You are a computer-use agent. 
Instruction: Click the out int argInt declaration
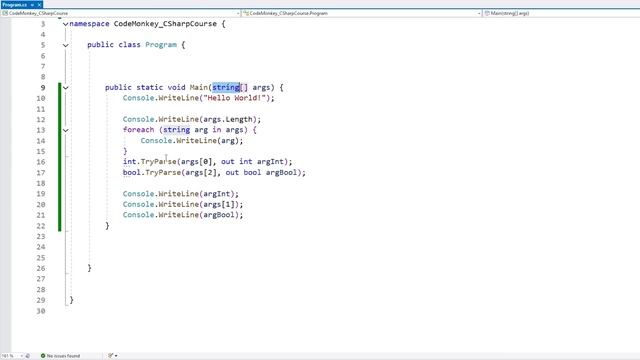click(252, 162)
